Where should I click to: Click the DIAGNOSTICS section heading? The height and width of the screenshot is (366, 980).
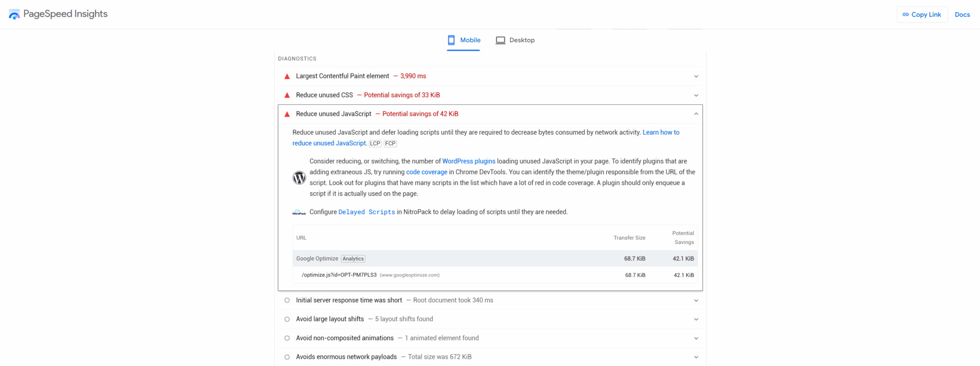pos(297,58)
